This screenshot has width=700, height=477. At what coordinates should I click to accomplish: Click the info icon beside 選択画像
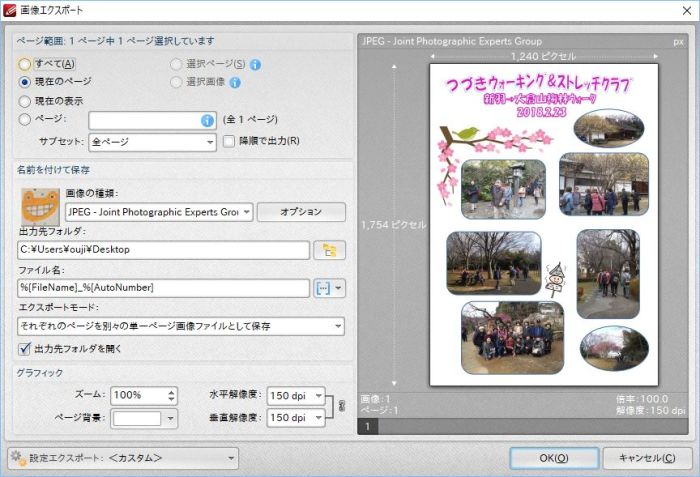pyautogui.click(x=235, y=83)
